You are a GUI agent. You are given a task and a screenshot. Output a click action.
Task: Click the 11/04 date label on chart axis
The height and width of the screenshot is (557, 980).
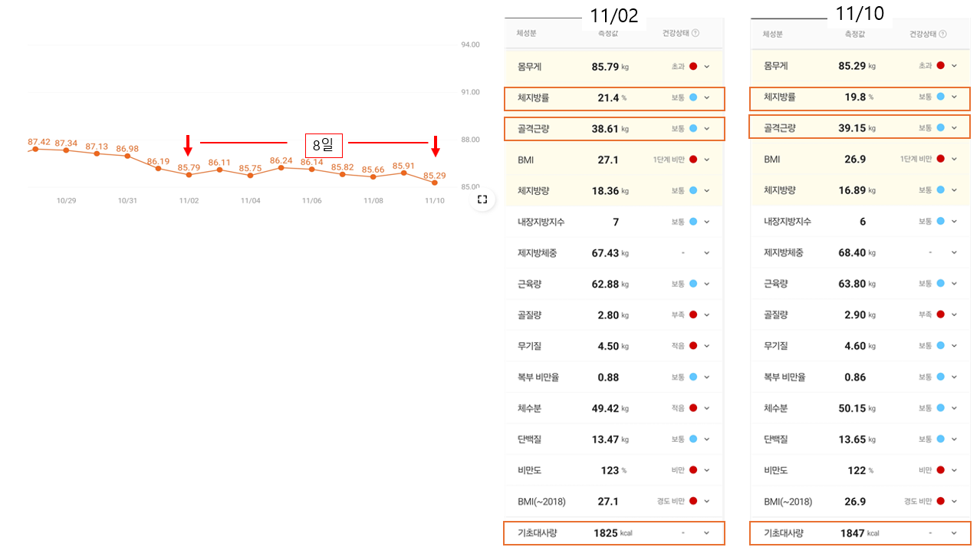tap(250, 201)
